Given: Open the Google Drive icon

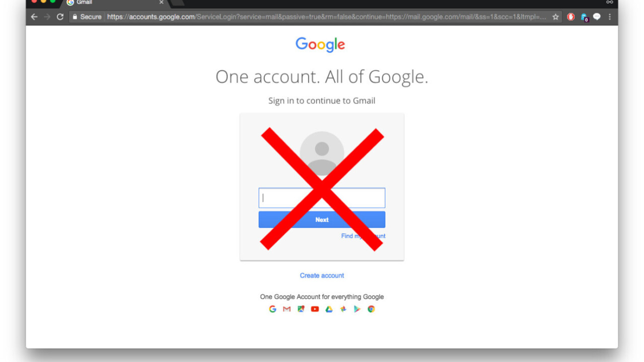Looking at the screenshot, I should 329,309.
